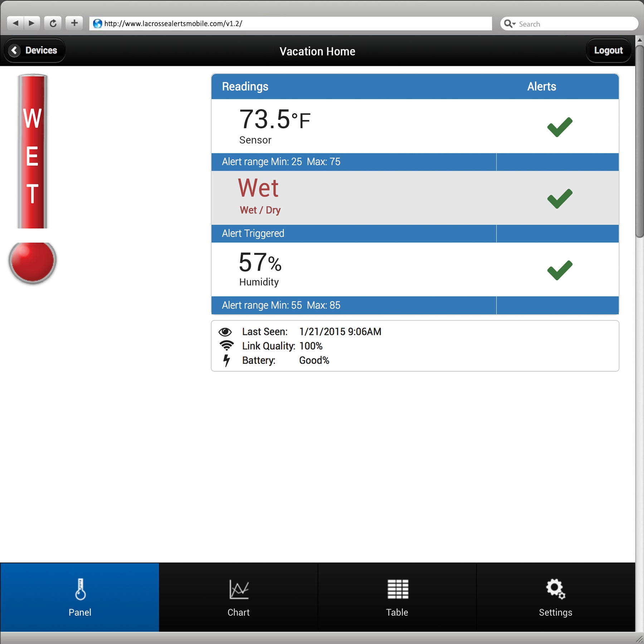Click the globe icon in the address bar

97,24
